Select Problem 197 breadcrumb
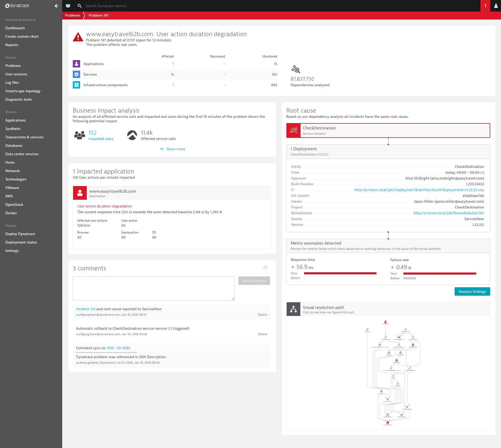The width and height of the screenshot is (501, 448). point(99,15)
